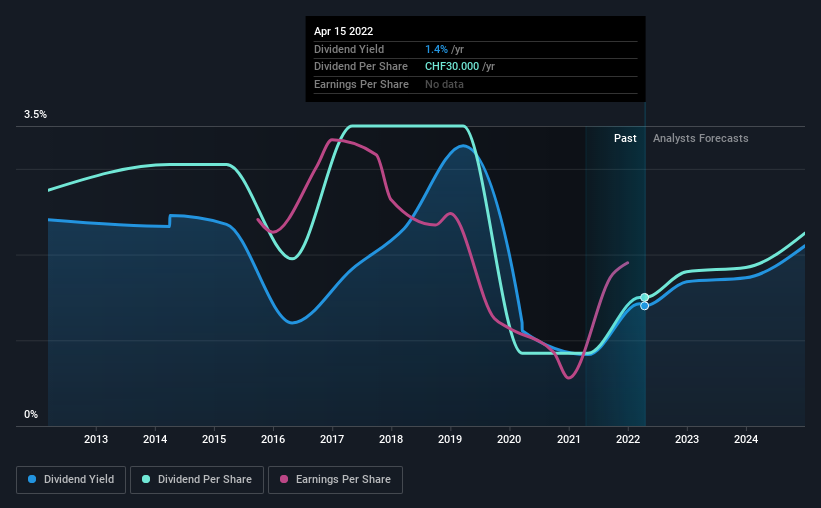Click the 2015 x-axis label

pos(214,439)
